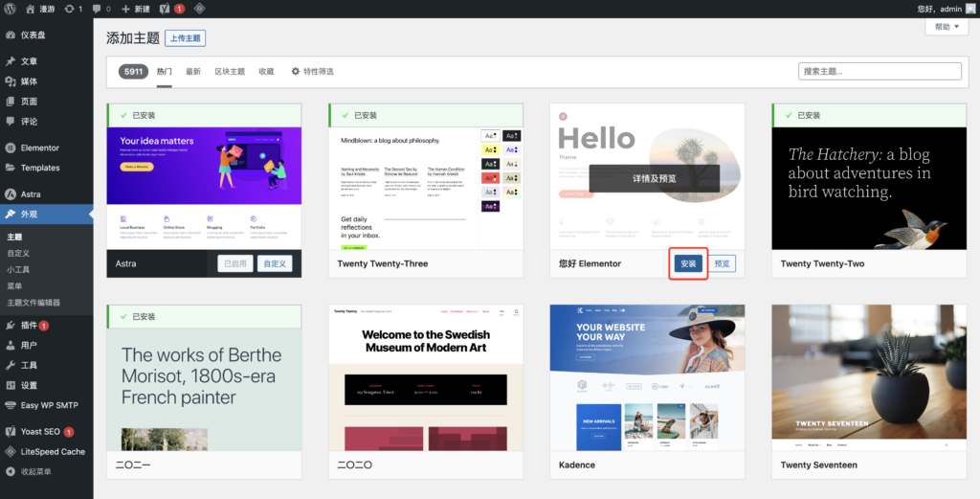
Task: Open admin avatar at top right
Action: click(970, 9)
